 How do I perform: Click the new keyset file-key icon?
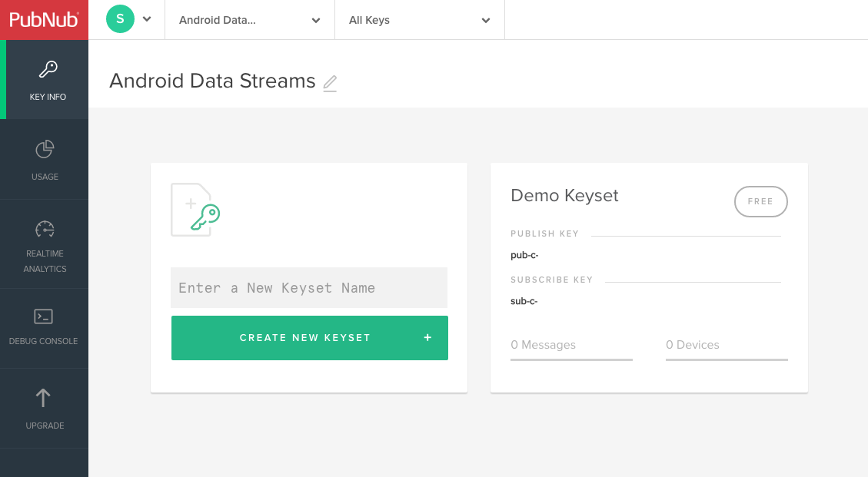[x=195, y=210]
